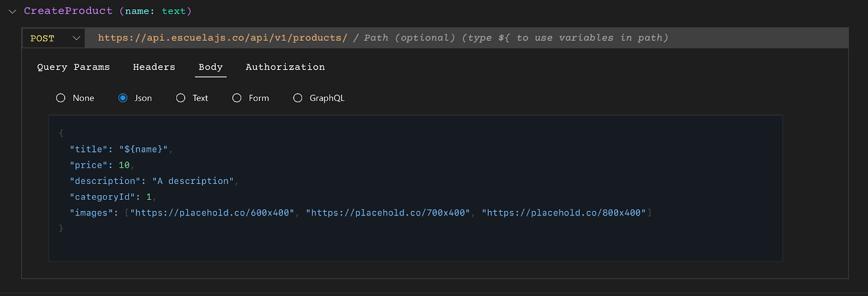The width and height of the screenshot is (868, 296).
Task: Choose the Form body option
Action: [x=237, y=98]
